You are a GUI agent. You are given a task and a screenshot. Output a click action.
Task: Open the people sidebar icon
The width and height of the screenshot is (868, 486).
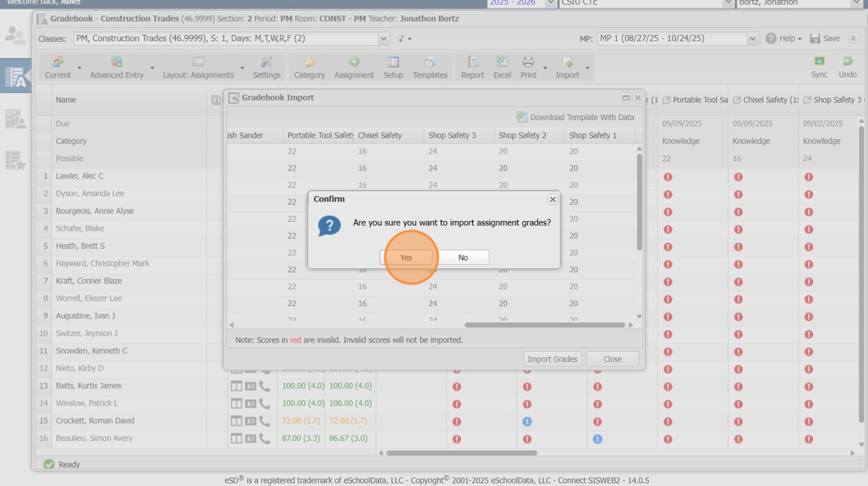(15, 35)
